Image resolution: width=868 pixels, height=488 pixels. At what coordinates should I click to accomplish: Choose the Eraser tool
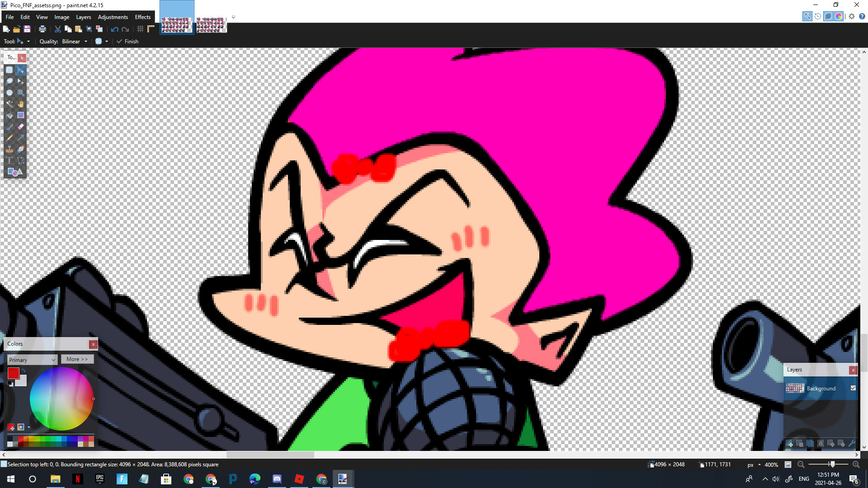pos(20,127)
